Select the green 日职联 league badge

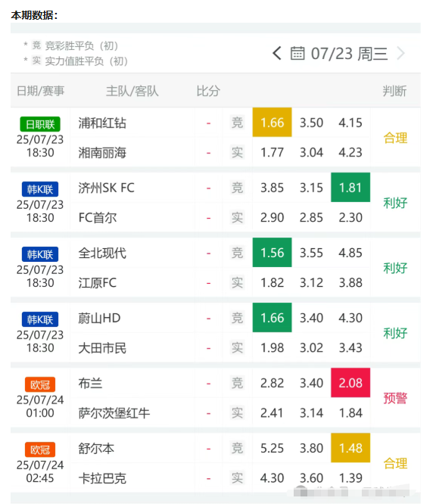click(x=40, y=124)
